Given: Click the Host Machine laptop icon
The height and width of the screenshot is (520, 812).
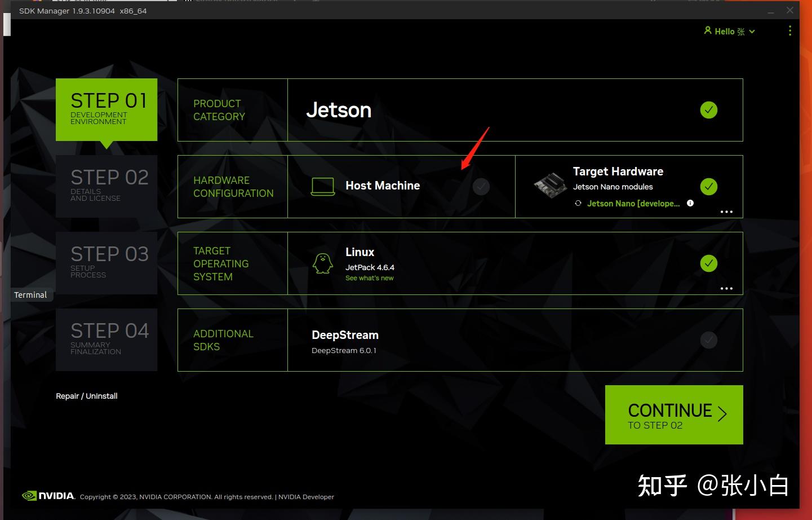Looking at the screenshot, I should [322, 186].
